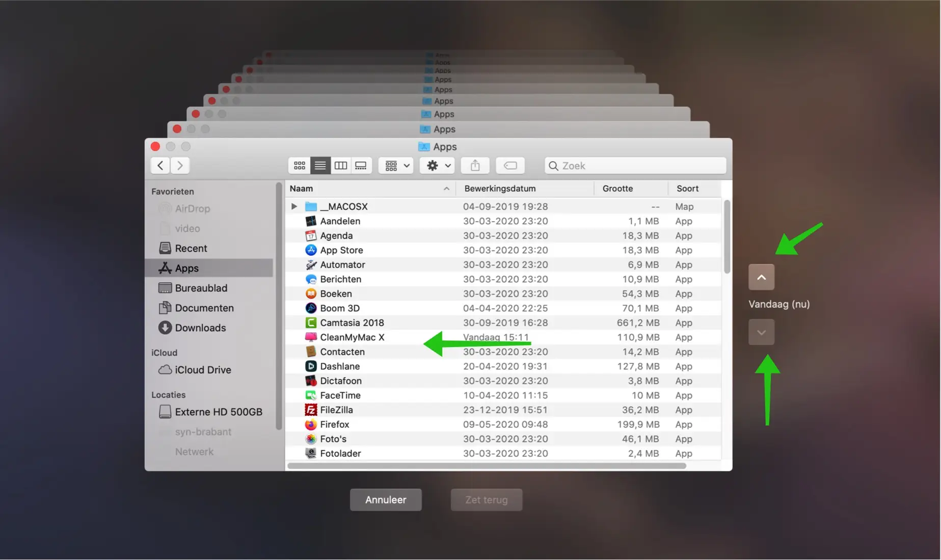The height and width of the screenshot is (560, 941).
Task: Click the Automator app icon
Action: [311, 264]
